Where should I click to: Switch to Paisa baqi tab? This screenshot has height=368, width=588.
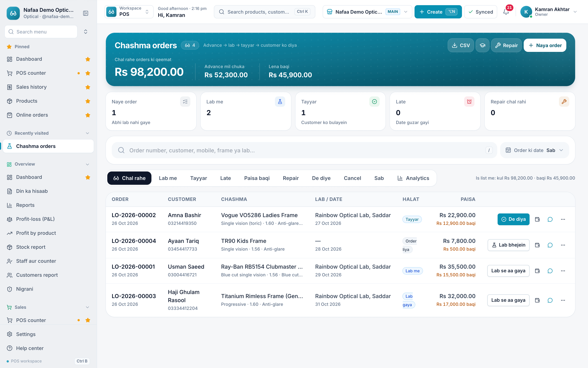tap(257, 178)
